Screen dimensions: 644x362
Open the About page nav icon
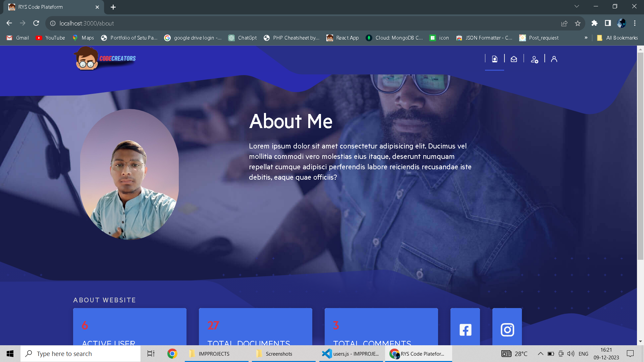click(x=494, y=59)
